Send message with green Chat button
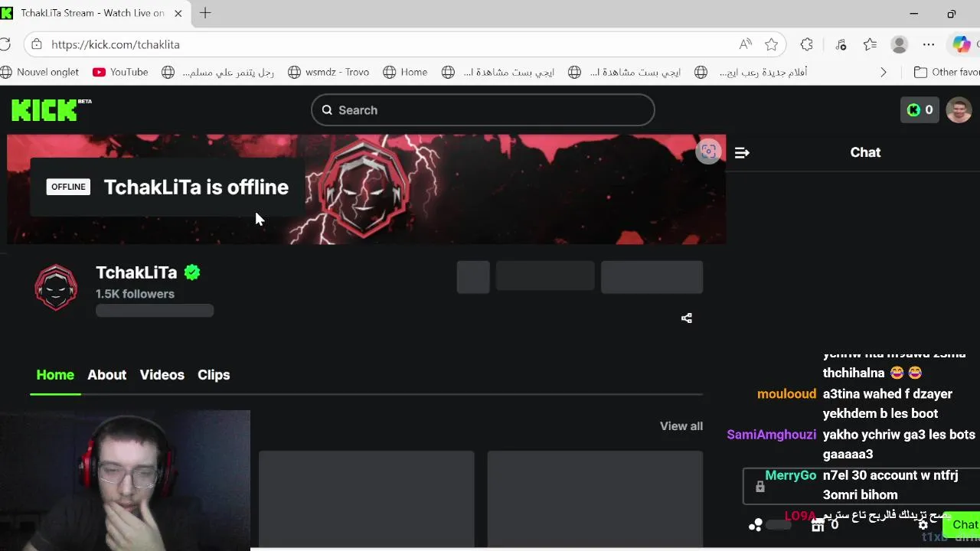 coord(962,524)
